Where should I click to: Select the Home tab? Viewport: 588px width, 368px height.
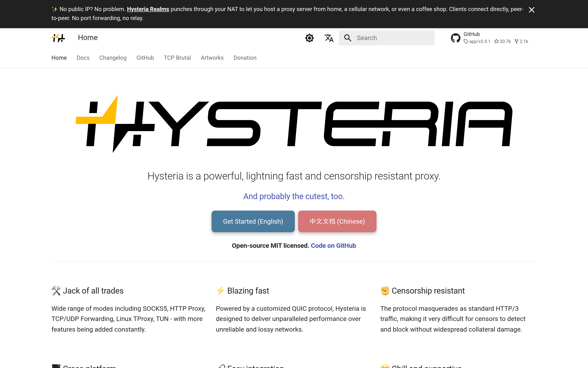(x=59, y=58)
